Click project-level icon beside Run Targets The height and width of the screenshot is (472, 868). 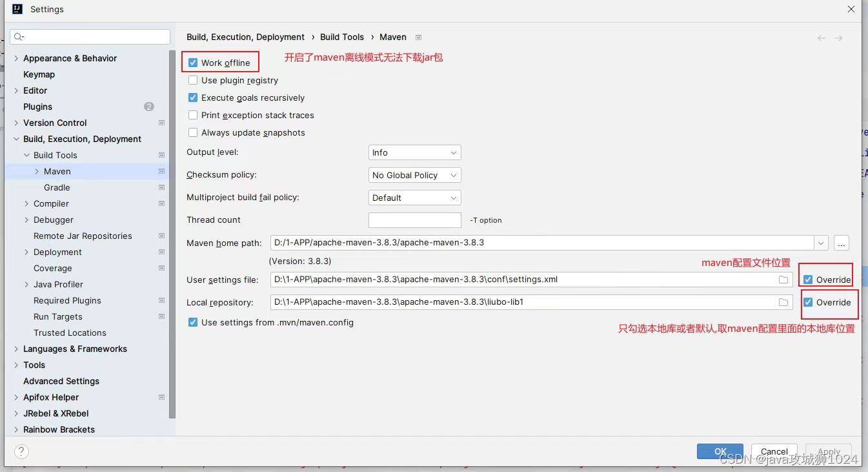point(161,316)
